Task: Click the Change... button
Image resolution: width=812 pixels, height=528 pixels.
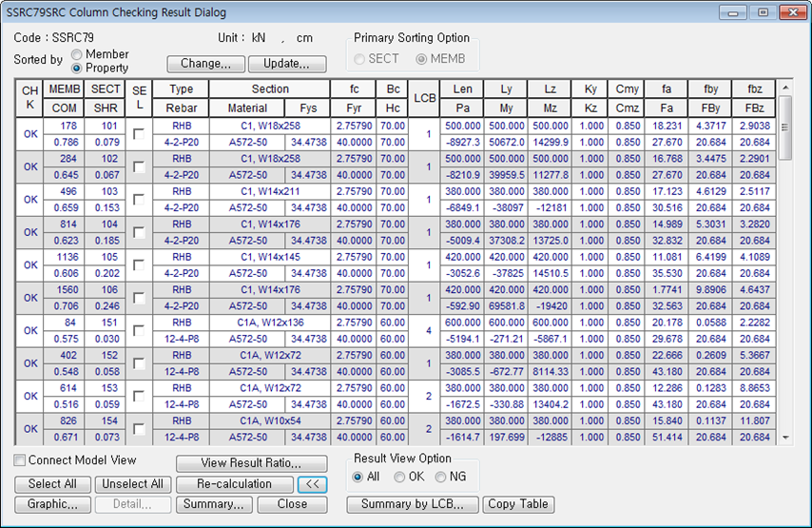Action: [x=205, y=64]
